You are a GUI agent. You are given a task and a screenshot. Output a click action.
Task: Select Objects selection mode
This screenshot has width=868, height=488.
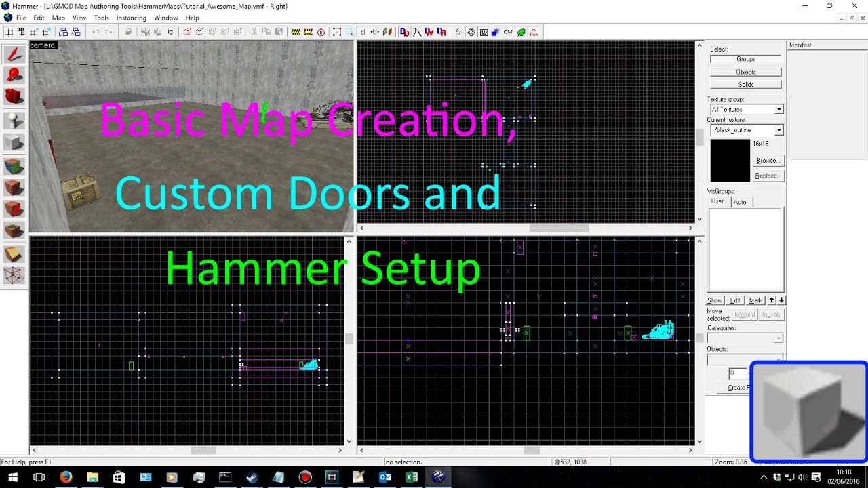tap(746, 72)
